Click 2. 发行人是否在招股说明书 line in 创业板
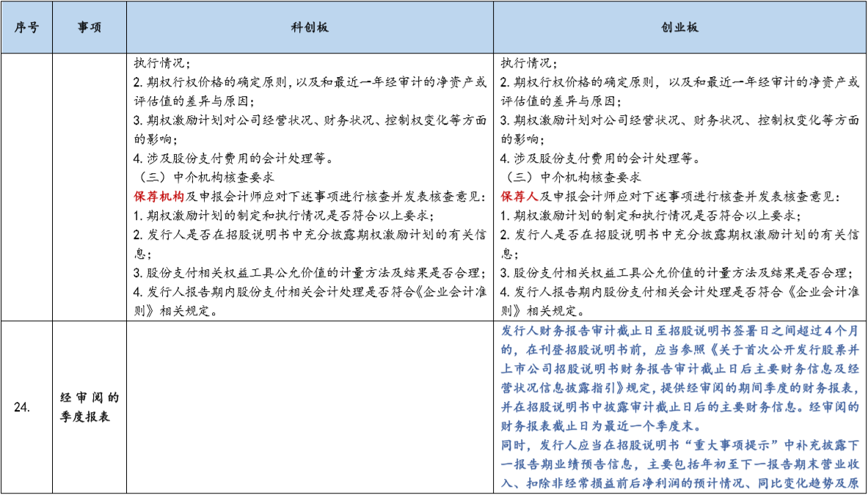 click(679, 235)
